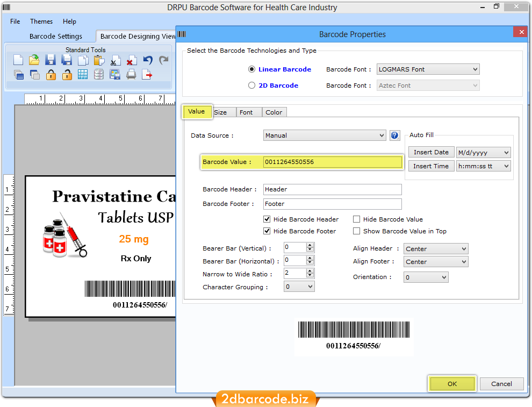Bring the selected object to front

pyautogui.click(x=19, y=74)
